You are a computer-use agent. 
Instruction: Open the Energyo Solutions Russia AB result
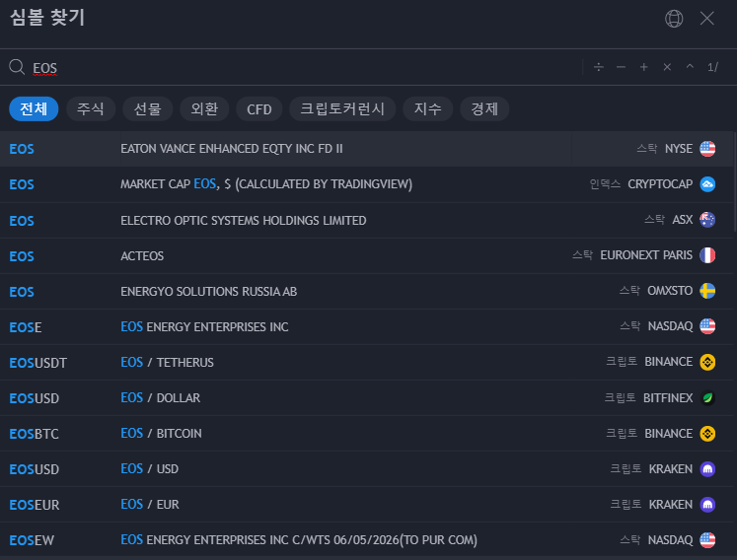pyautogui.click(x=367, y=291)
